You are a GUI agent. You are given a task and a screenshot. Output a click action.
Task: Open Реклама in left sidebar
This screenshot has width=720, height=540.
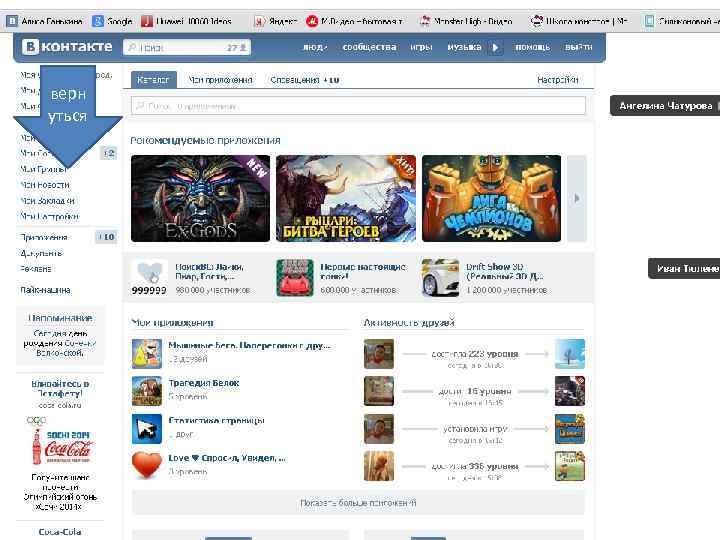(36, 269)
